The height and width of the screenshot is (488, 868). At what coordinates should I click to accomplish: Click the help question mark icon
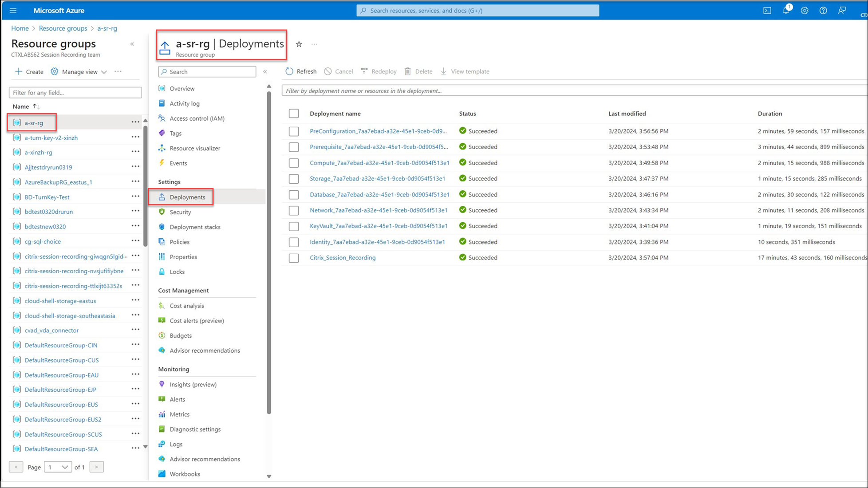[x=823, y=11]
